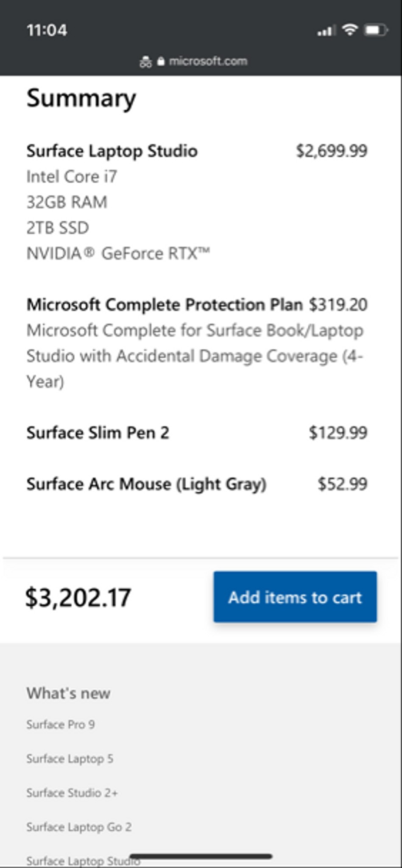
Task: Tap the microsoft.com address text
Action: [208, 61]
